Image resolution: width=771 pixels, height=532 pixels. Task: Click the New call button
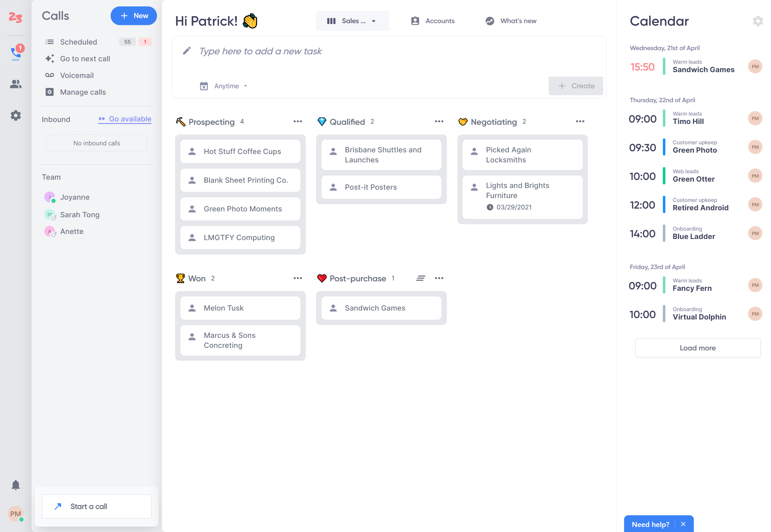tap(134, 16)
